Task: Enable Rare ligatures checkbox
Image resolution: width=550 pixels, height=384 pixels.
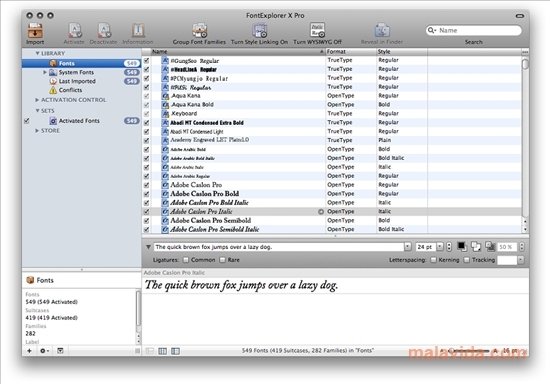Action: [x=222, y=260]
